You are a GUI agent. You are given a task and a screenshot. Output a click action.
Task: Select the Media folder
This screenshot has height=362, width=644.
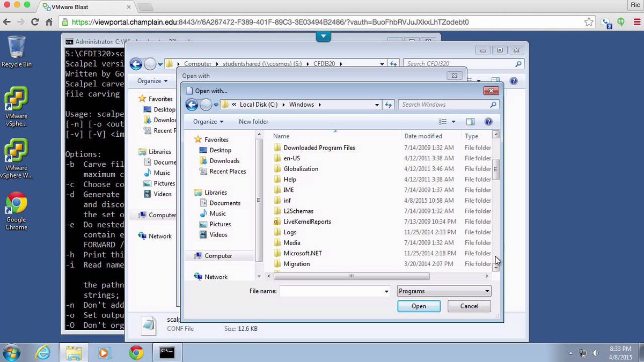(x=291, y=243)
